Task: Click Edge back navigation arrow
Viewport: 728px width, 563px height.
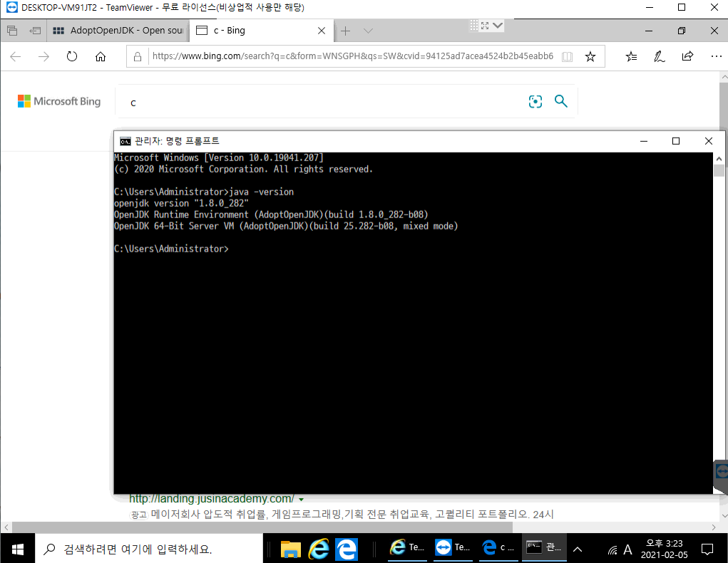Action: click(15, 56)
